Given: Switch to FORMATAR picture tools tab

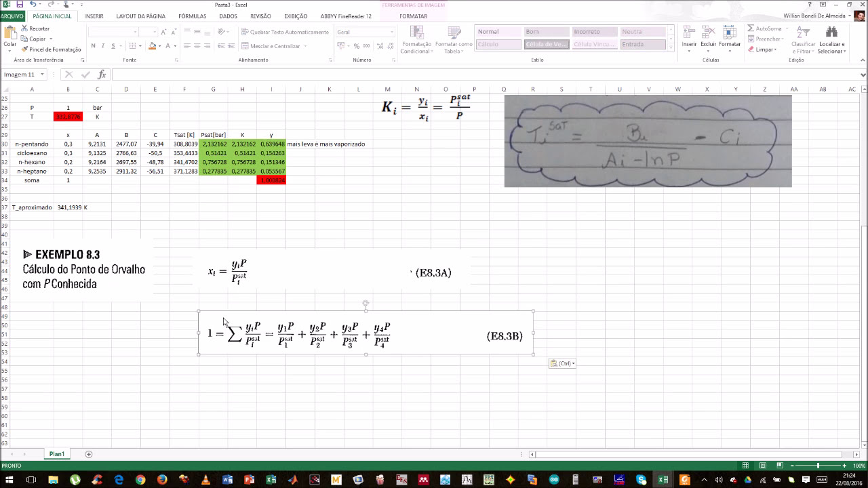Looking at the screenshot, I should pos(414,16).
